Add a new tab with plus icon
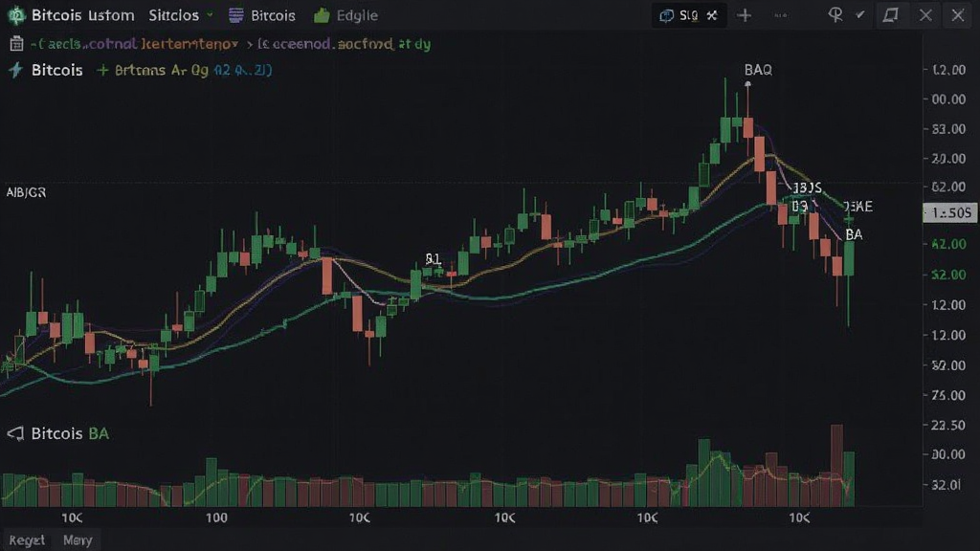980x551 pixels. 744,15
